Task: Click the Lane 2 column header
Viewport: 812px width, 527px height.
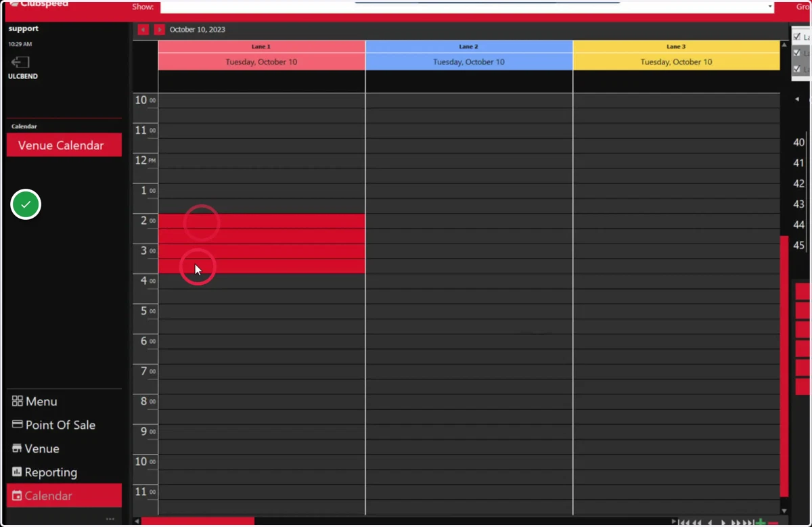Action: coord(469,47)
